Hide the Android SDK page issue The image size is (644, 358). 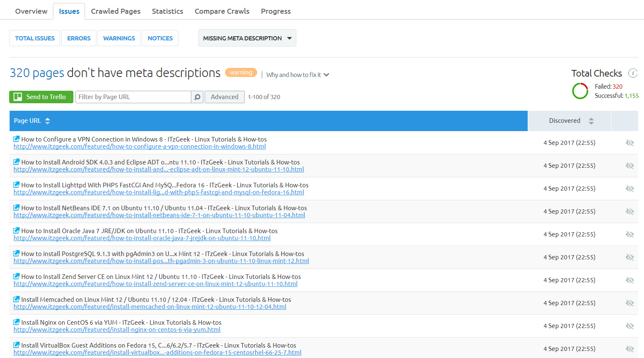pos(630,166)
